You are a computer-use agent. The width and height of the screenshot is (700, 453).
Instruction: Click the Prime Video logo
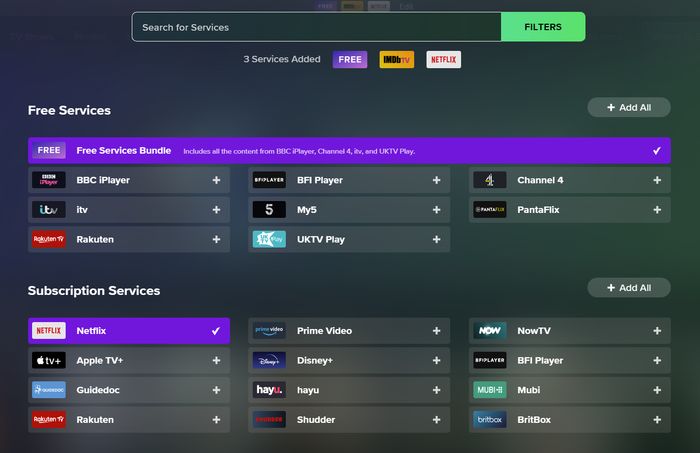[x=269, y=331]
